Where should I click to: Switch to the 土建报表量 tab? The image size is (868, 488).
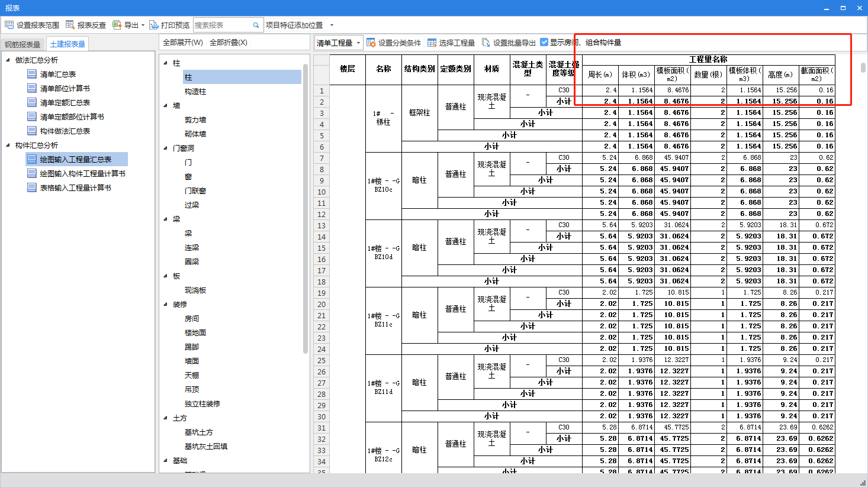(67, 44)
